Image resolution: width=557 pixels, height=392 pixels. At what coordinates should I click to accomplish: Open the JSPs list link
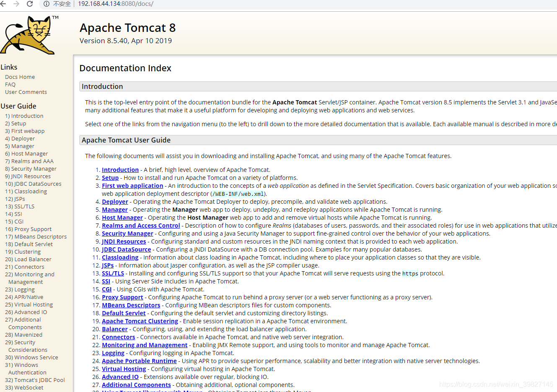(108, 265)
